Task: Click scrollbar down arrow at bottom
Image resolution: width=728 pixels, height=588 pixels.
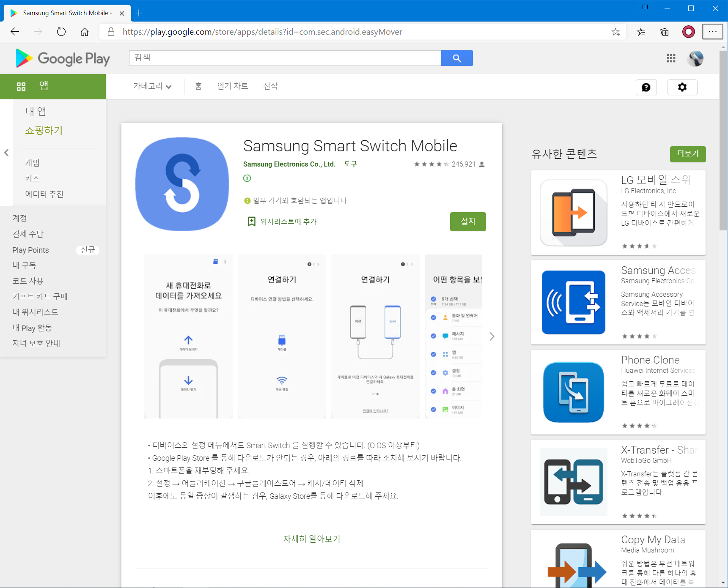Action: click(723, 583)
